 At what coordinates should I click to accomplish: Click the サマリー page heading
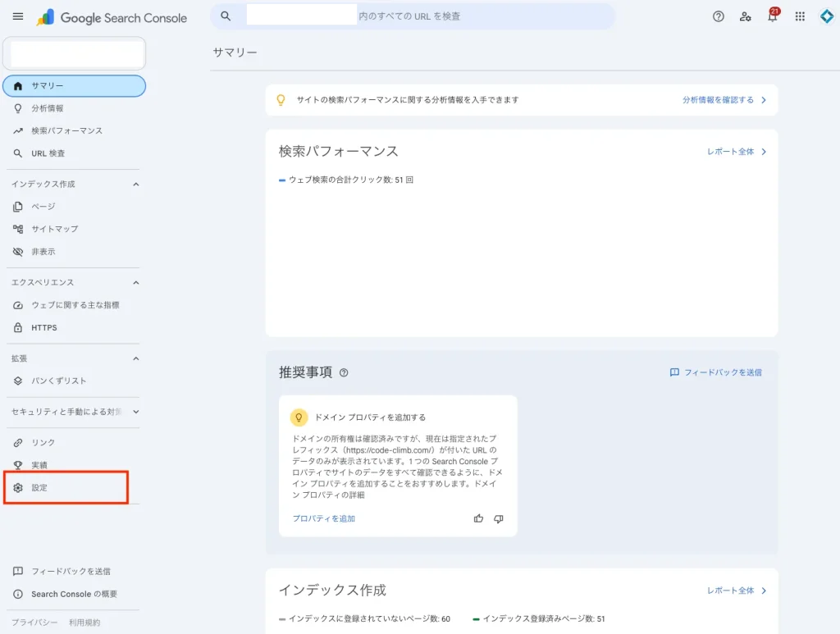click(x=235, y=52)
